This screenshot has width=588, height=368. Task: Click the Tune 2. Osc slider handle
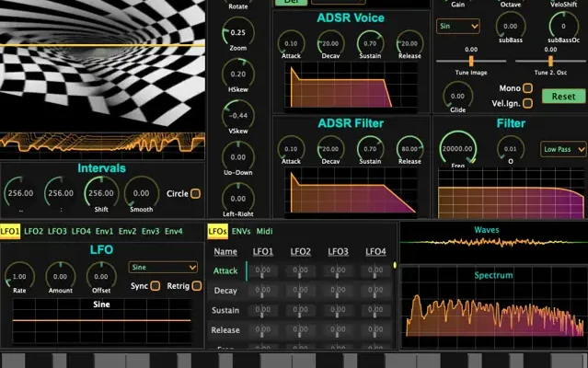tap(550, 61)
